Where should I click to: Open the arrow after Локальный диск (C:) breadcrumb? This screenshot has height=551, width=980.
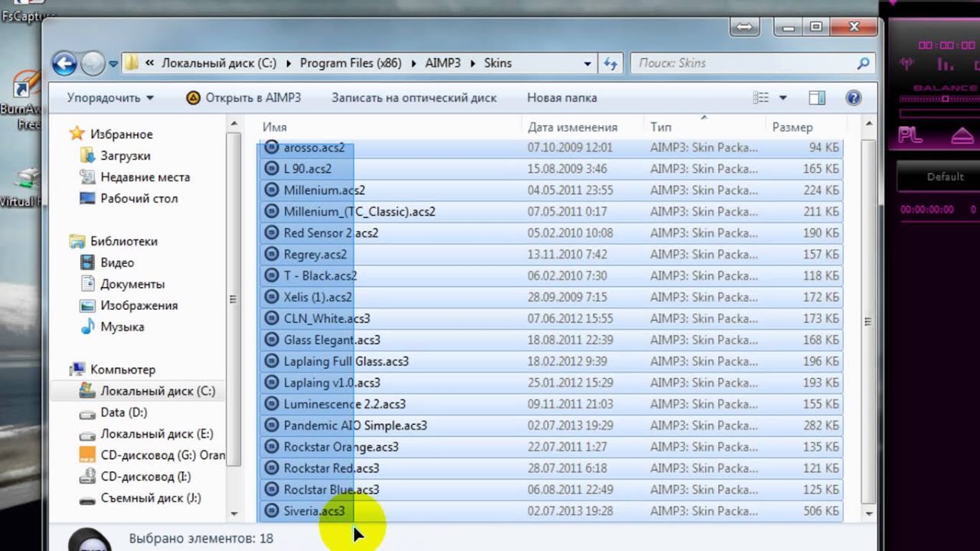287,64
